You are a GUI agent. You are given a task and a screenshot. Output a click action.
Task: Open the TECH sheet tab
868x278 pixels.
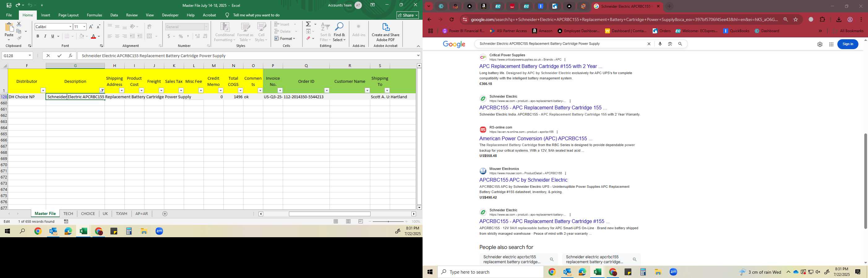point(68,214)
